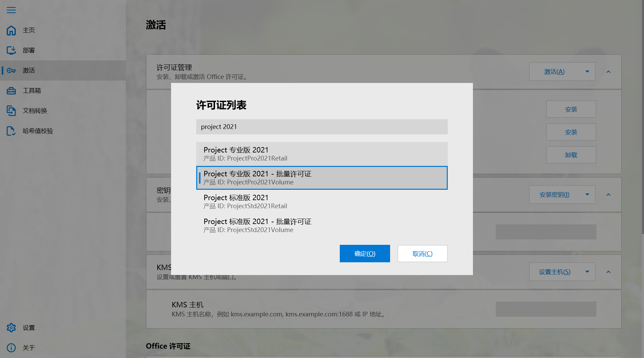Image resolution: width=644 pixels, height=358 pixels.
Task: Click the KMS 主机 input field
Action: 546,309
